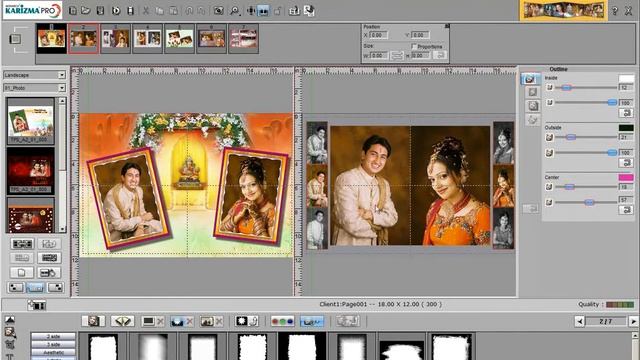Click the text T tool icon at bottom left
This screenshot has height=360, width=640.
tap(10, 357)
